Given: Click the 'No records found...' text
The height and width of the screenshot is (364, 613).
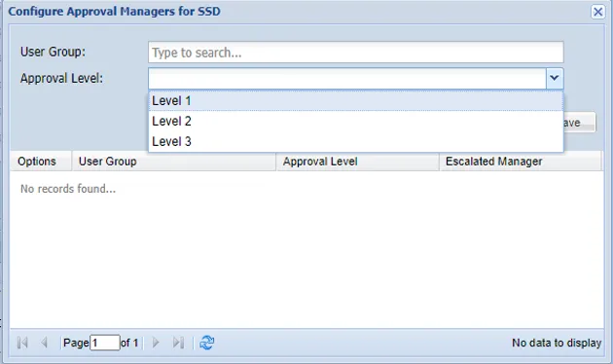Looking at the screenshot, I should click(x=68, y=189).
